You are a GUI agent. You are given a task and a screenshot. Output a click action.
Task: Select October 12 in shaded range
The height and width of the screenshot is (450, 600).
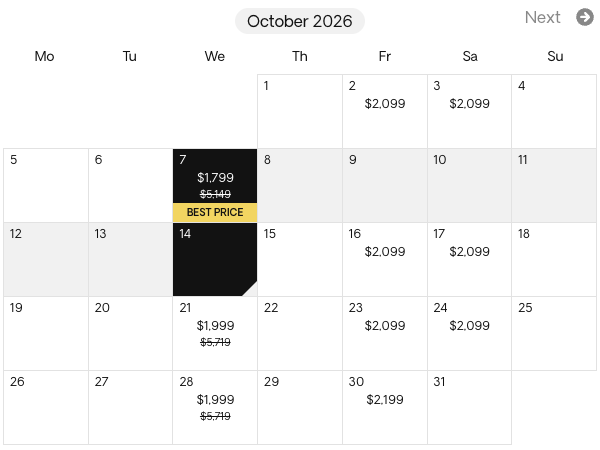point(46,259)
